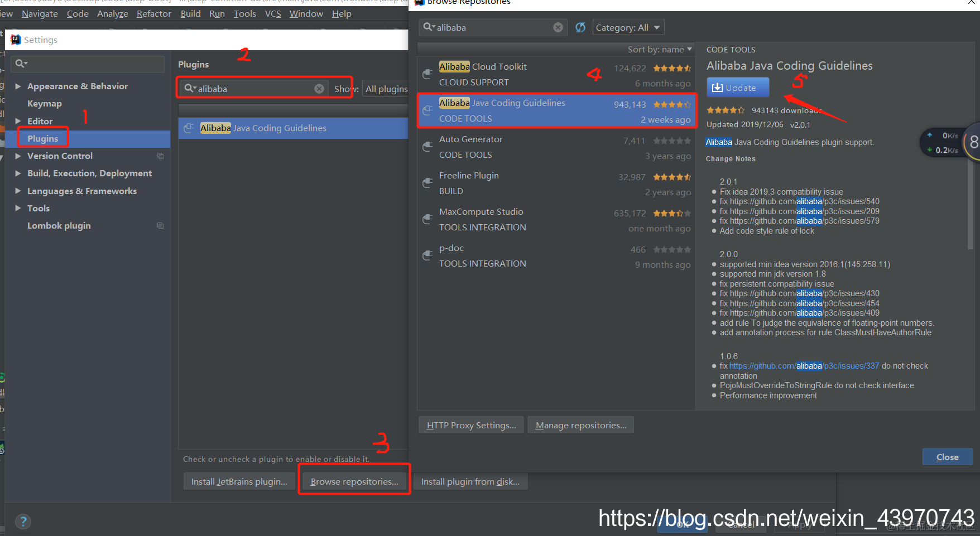Click the project-level icon beside Version Control
980x536 pixels.
pos(160,156)
